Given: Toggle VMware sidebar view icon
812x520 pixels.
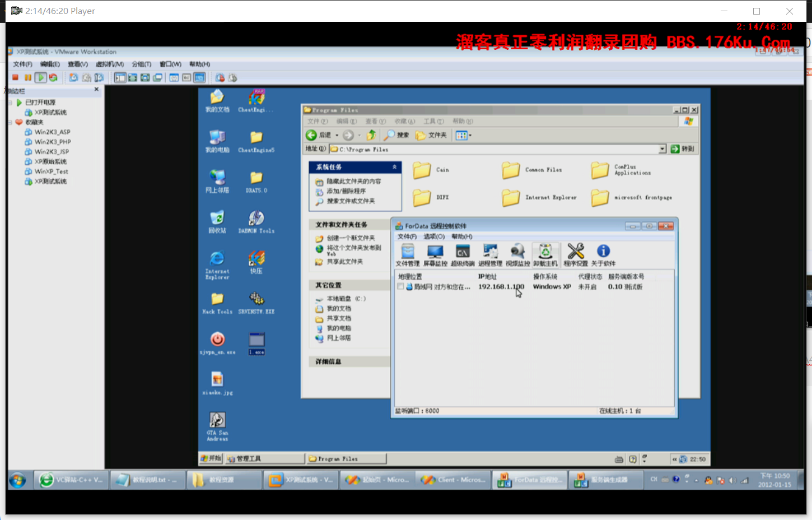Looking at the screenshot, I should click(x=120, y=77).
